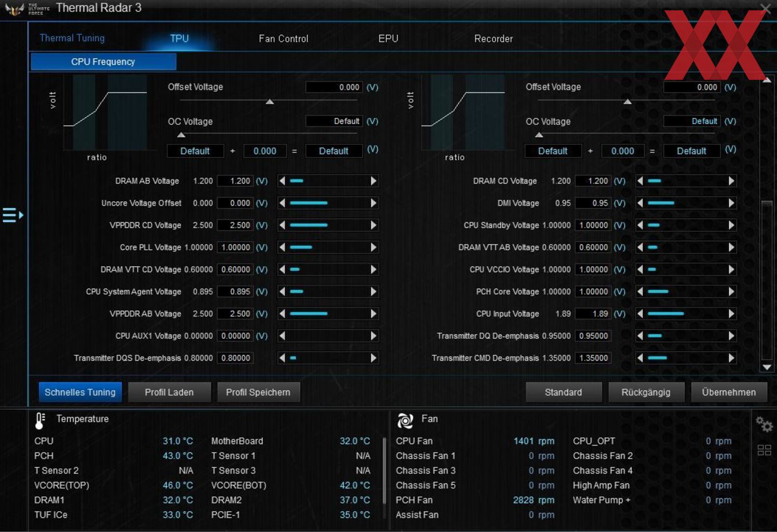Click the Water Pump + fan entry
Image resolution: width=777 pixels, height=532 pixels.
[x=652, y=500]
